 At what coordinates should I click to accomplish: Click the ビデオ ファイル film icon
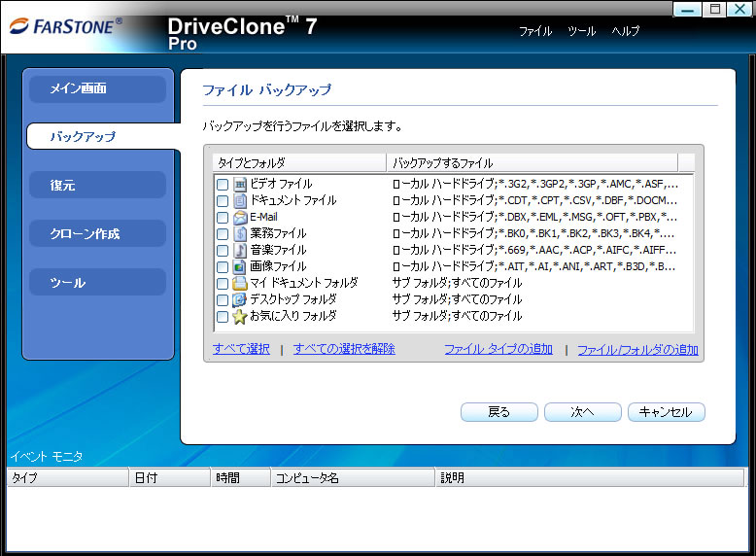(x=240, y=185)
